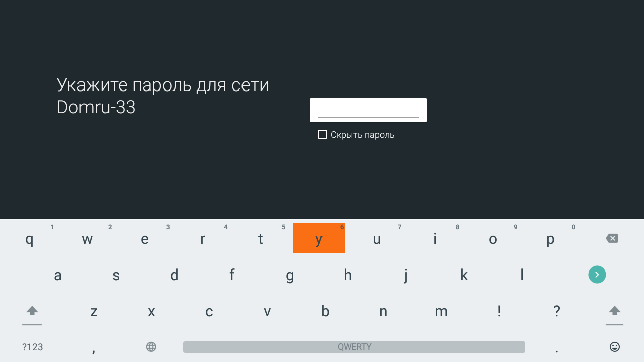Click the d key
The width and height of the screenshot is (644, 362).
(x=174, y=275)
